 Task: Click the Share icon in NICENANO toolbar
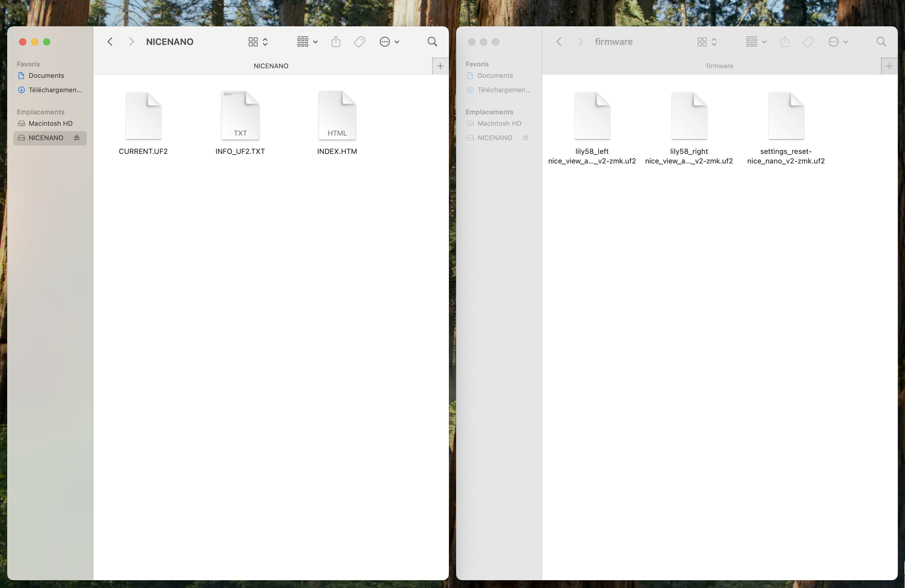click(336, 41)
